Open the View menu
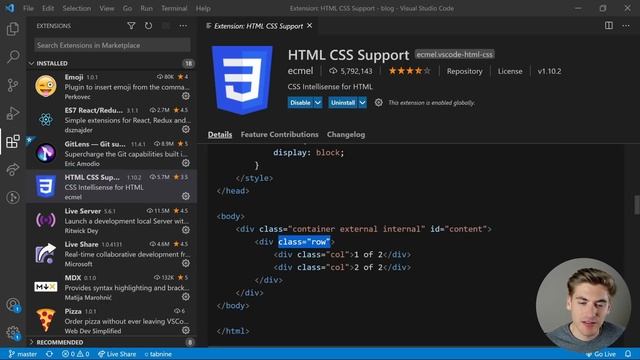Viewport: 640px width, 360px height. tap(107, 8)
